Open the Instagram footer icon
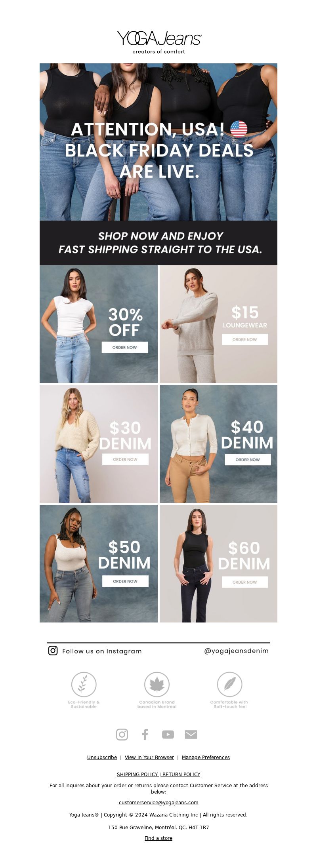The width and height of the screenshot is (317, 868). click(122, 735)
